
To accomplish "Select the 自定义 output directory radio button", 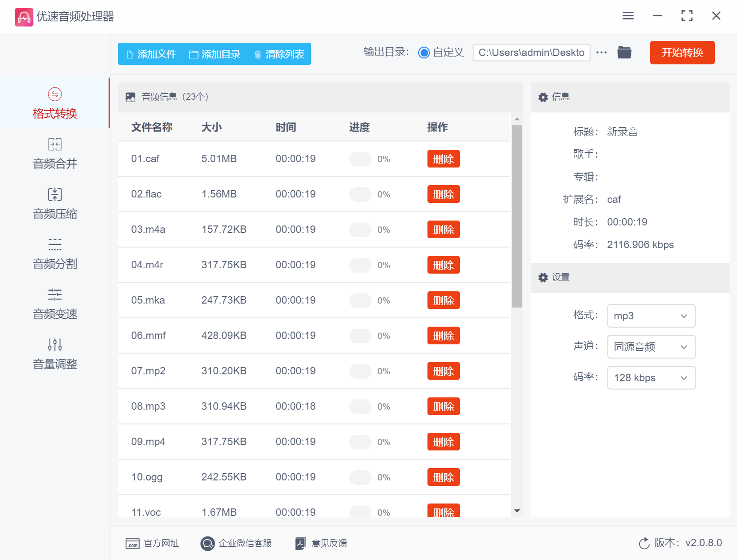I will pos(424,53).
